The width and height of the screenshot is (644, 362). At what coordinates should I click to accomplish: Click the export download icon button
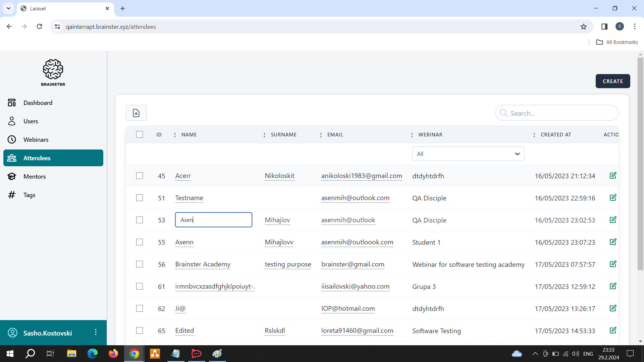click(x=136, y=113)
